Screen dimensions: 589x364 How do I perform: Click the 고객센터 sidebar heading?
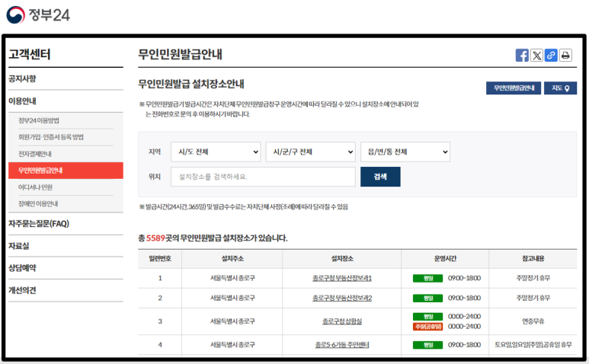(x=30, y=54)
